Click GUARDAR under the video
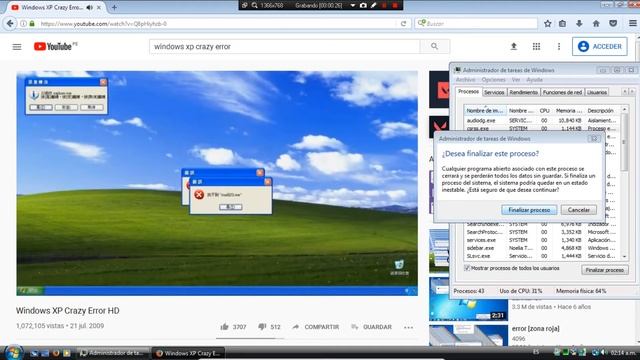The height and width of the screenshot is (360, 640). [371, 327]
